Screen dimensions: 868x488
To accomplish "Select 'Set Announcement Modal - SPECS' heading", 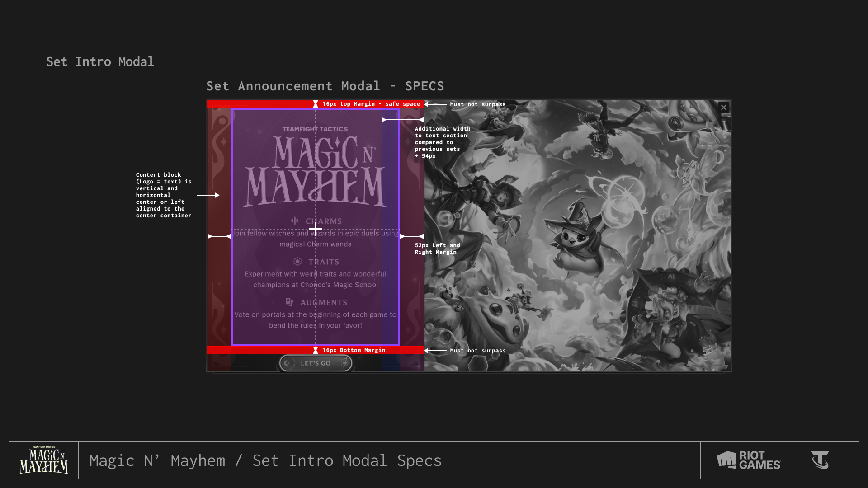I will coord(325,86).
